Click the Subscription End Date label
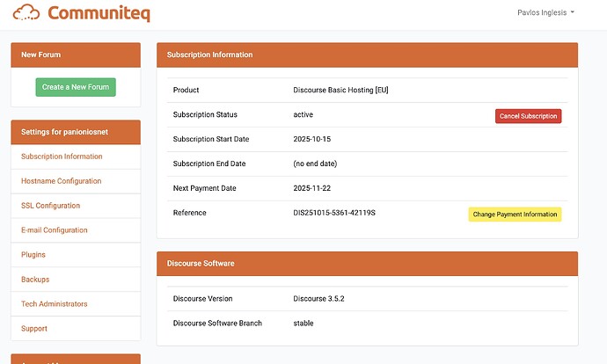607x364 pixels. [209, 164]
